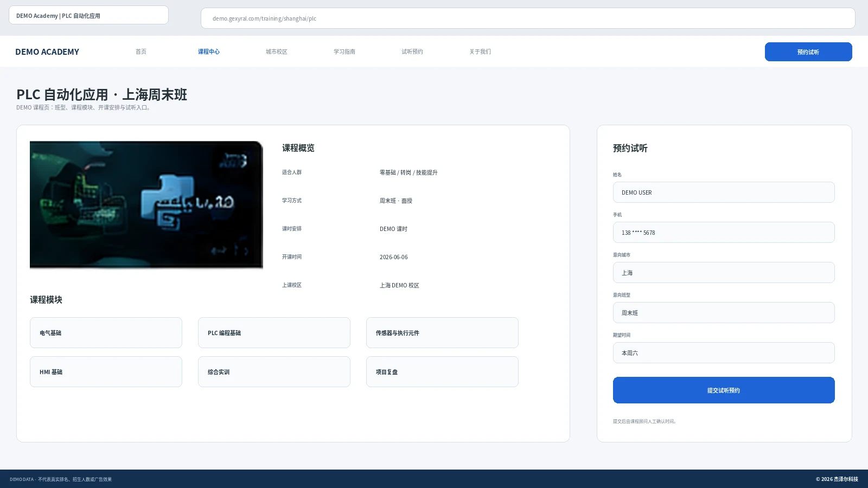Select the HMI 基础 module card

pos(106,372)
